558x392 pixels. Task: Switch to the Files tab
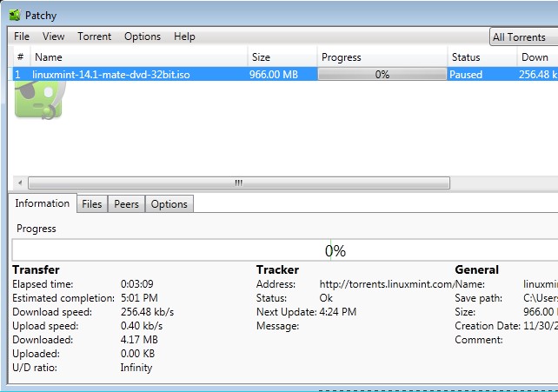(92, 204)
